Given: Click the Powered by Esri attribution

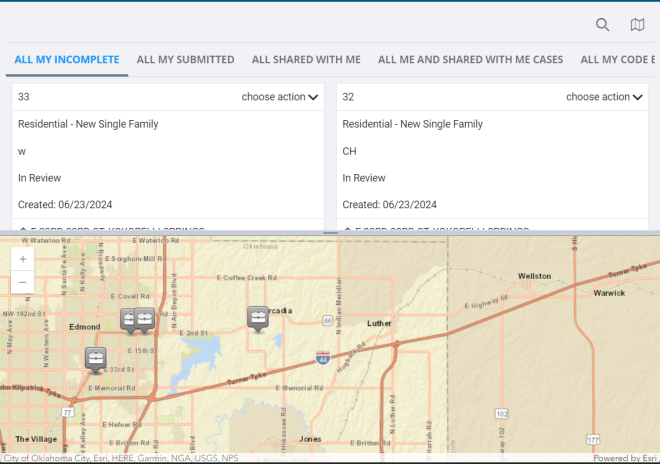Looking at the screenshot, I should pos(624,458).
